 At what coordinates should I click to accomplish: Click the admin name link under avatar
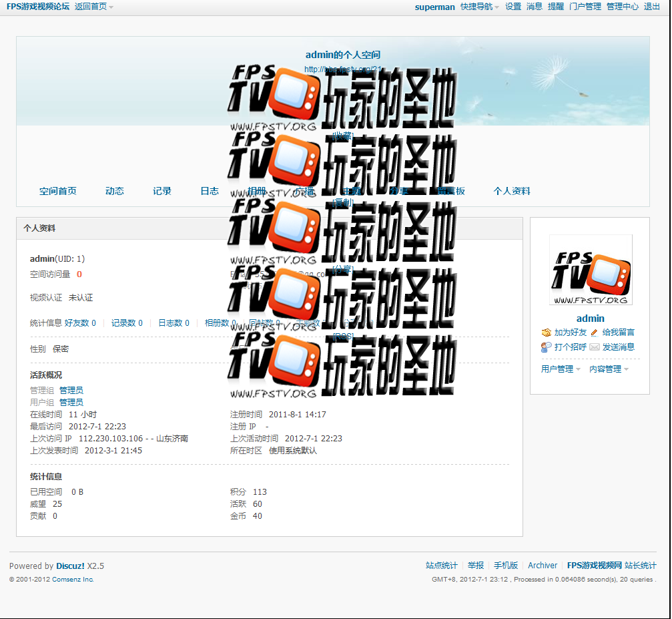click(x=590, y=319)
